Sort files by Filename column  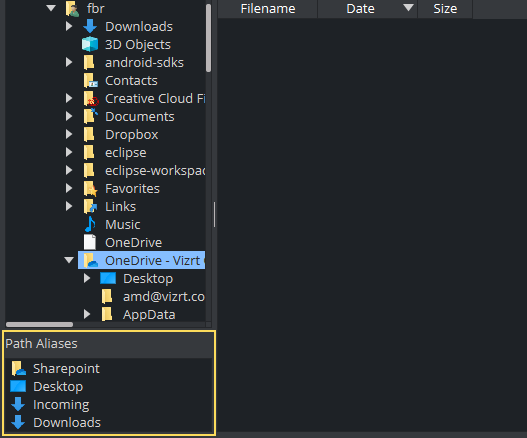click(268, 9)
